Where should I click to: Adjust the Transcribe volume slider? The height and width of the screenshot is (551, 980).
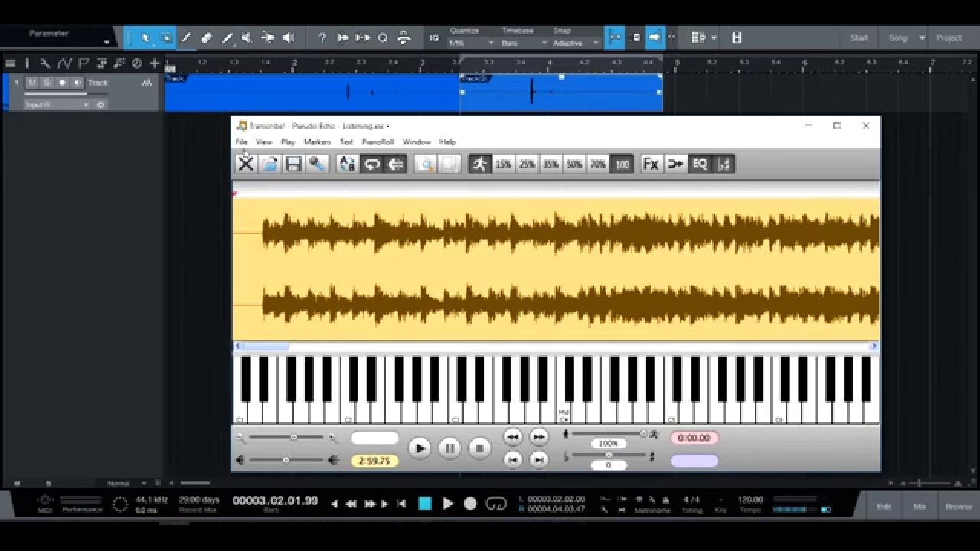point(286,460)
